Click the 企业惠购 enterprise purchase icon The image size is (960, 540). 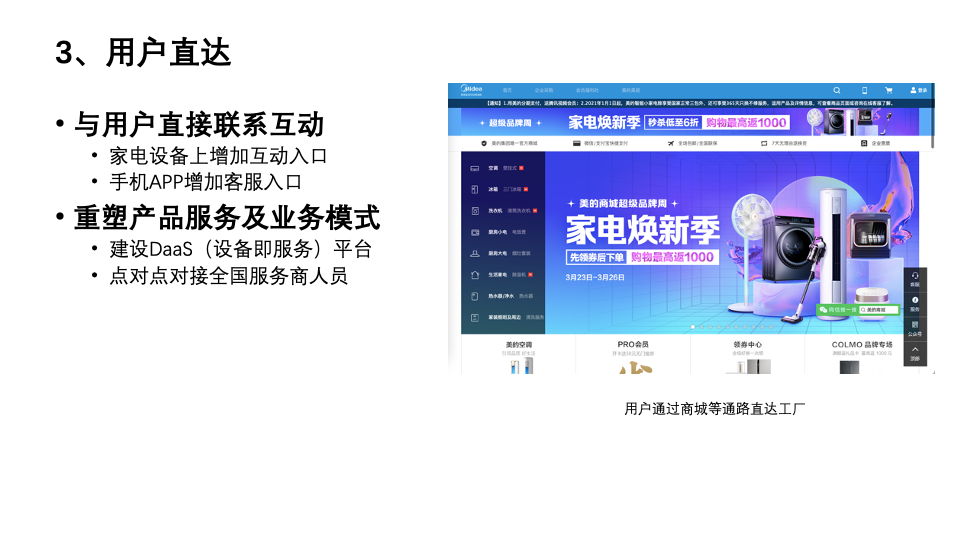[864, 143]
